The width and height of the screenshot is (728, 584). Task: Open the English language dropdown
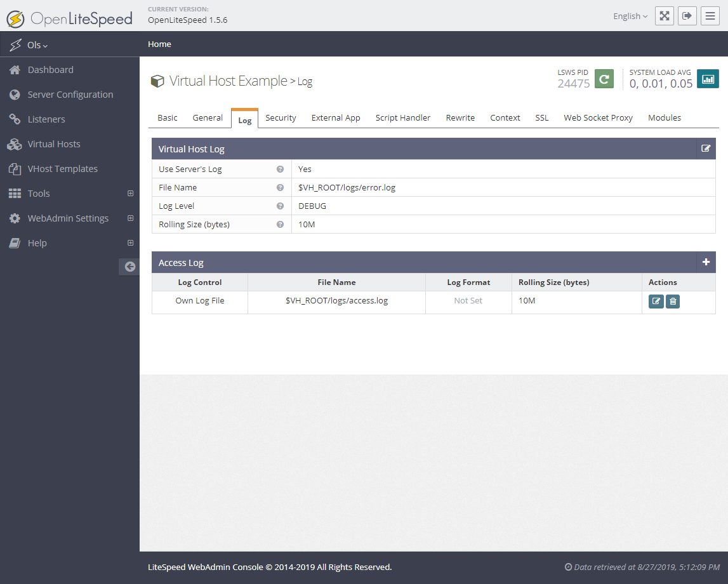coord(630,17)
